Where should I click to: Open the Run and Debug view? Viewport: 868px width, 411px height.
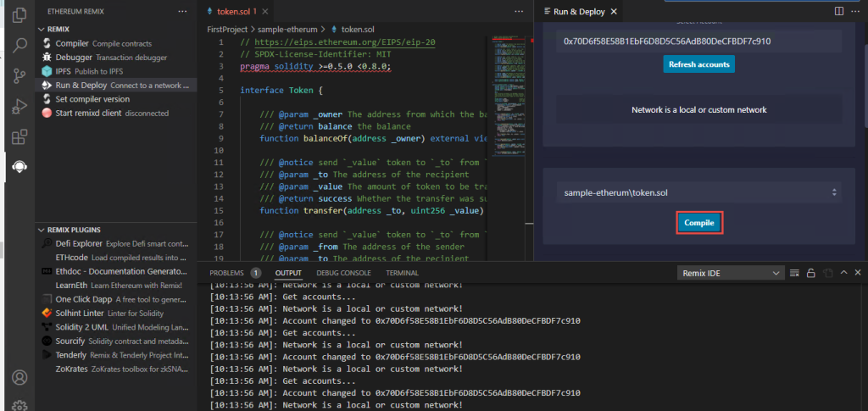pos(19,107)
